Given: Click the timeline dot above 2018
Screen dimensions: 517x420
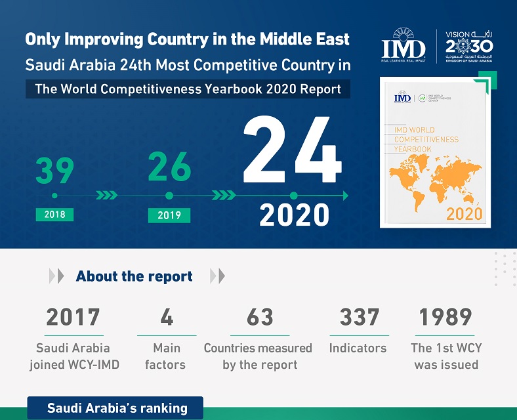Looking at the screenshot, I should coord(54,196).
